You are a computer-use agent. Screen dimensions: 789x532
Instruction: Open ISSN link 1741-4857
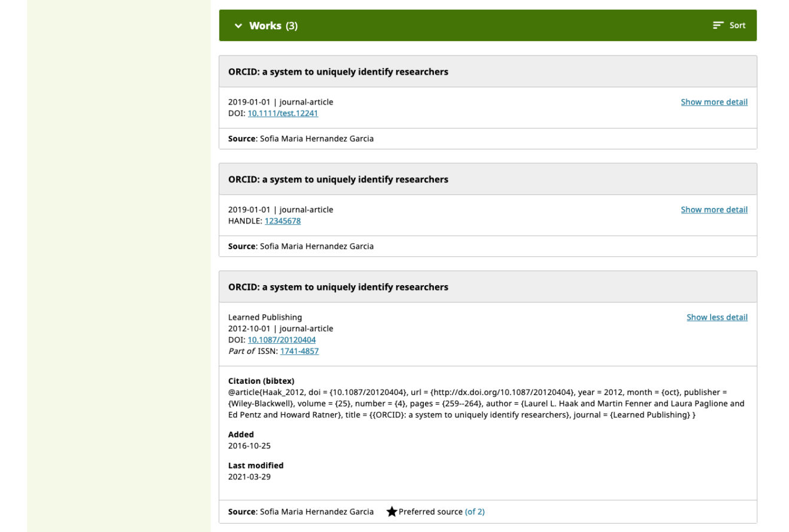point(299,351)
